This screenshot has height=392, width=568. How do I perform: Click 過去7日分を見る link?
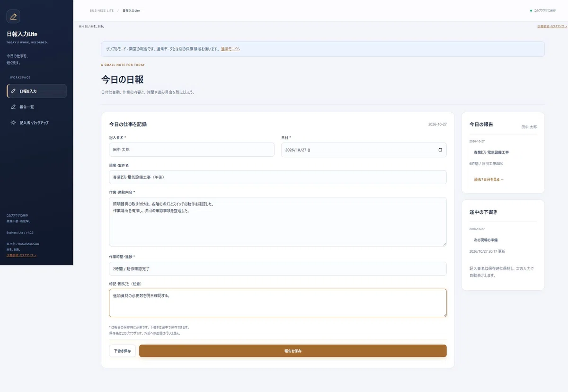[489, 179]
